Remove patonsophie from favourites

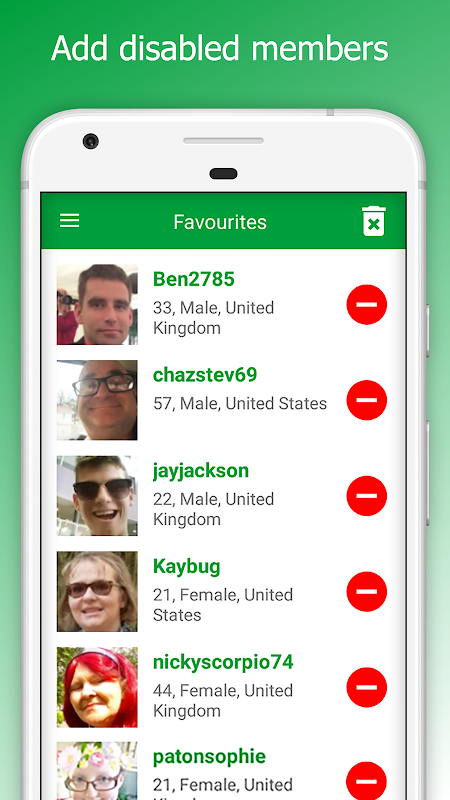click(x=367, y=781)
